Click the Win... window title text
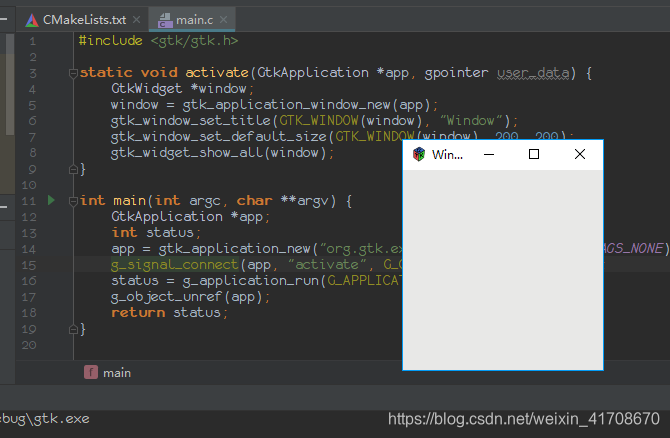 [447, 155]
